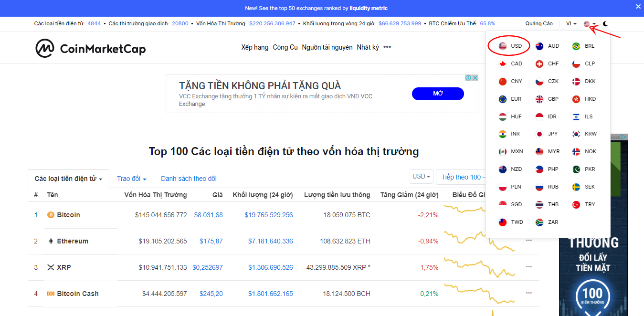Click the XRP icon in row 3
The width and height of the screenshot is (644, 316).
click(51, 267)
